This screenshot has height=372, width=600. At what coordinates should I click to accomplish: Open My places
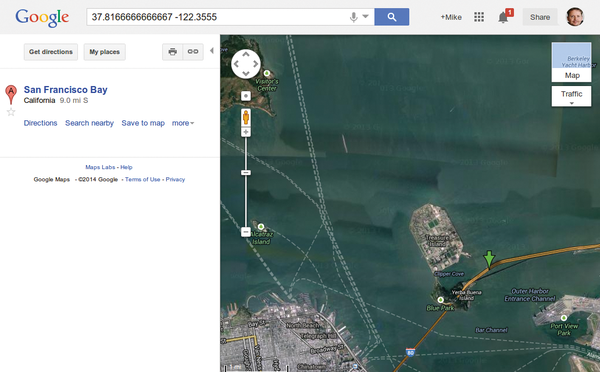coord(104,52)
